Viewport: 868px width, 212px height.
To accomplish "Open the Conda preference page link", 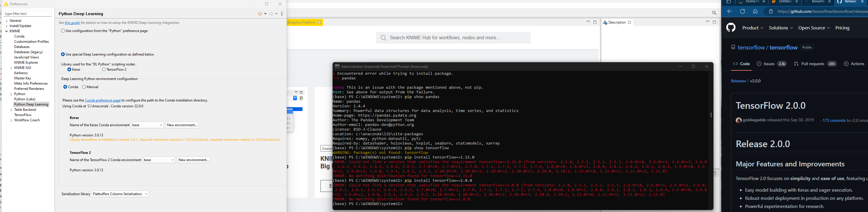I will (103, 100).
